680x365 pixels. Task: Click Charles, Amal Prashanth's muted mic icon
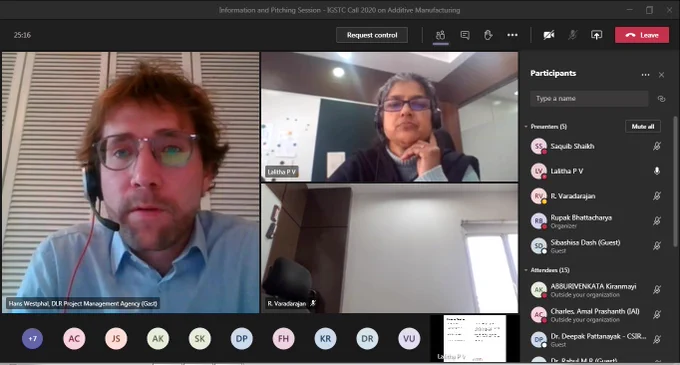tap(657, 315)
